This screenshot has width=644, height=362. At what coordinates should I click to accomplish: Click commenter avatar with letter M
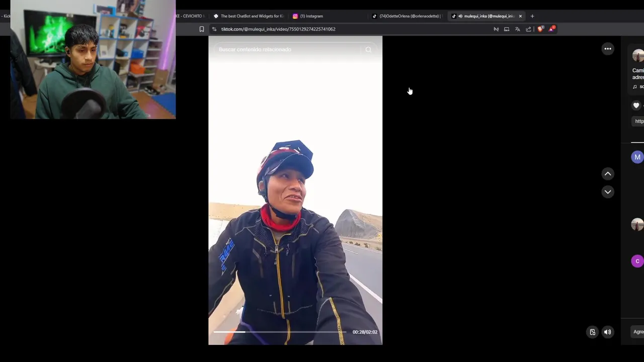point(637,157)
